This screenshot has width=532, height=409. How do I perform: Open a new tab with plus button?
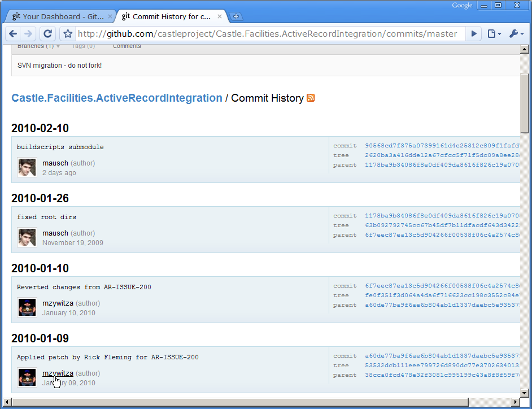[x=236, y=16]
